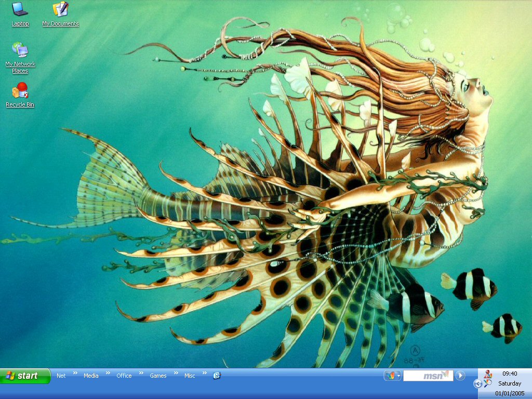Click the Start button
This screenshot has height=399, width=532.
point(25,376)
